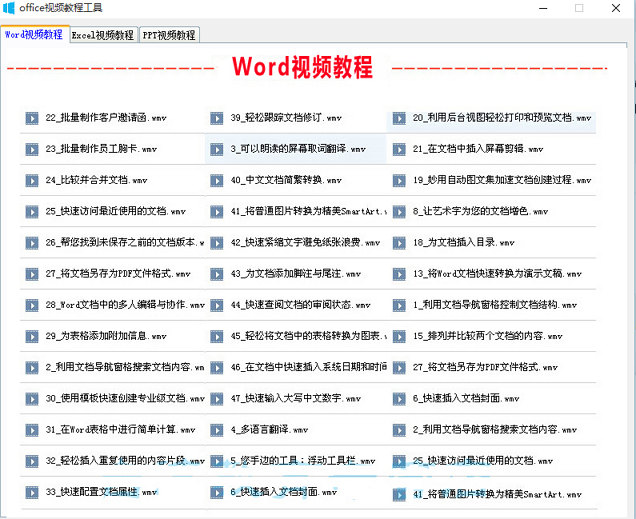
Task: Click the video icon beside 47_快速输入大写中文数字
Action: 217,399
